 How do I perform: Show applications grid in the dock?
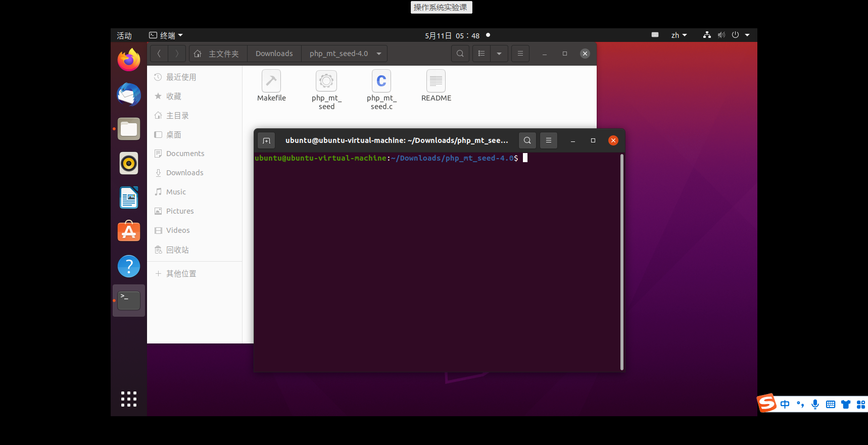(129, 399)
